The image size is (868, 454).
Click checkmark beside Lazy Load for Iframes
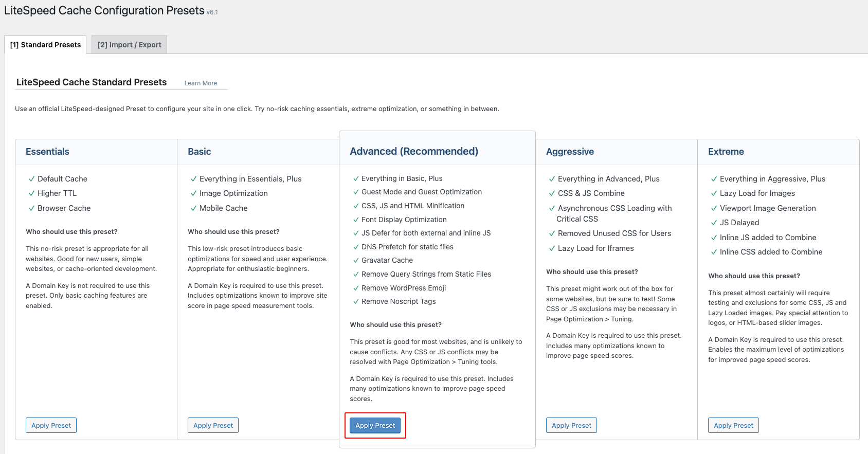(x=552, y=249)
